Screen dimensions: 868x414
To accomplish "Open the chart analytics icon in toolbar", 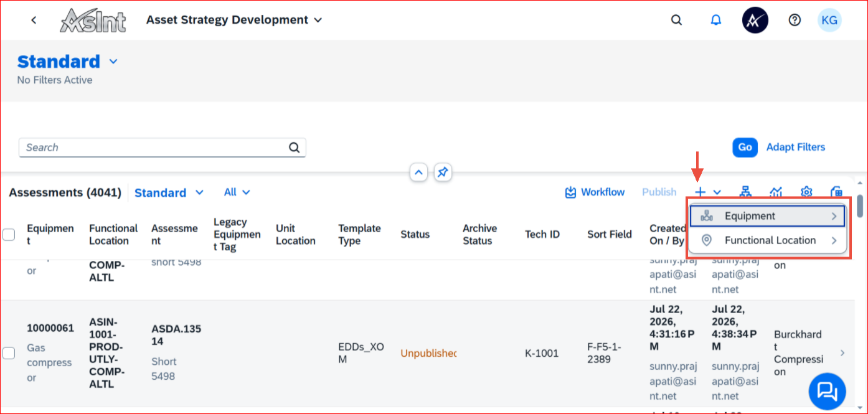I will [x=776, y=192].
